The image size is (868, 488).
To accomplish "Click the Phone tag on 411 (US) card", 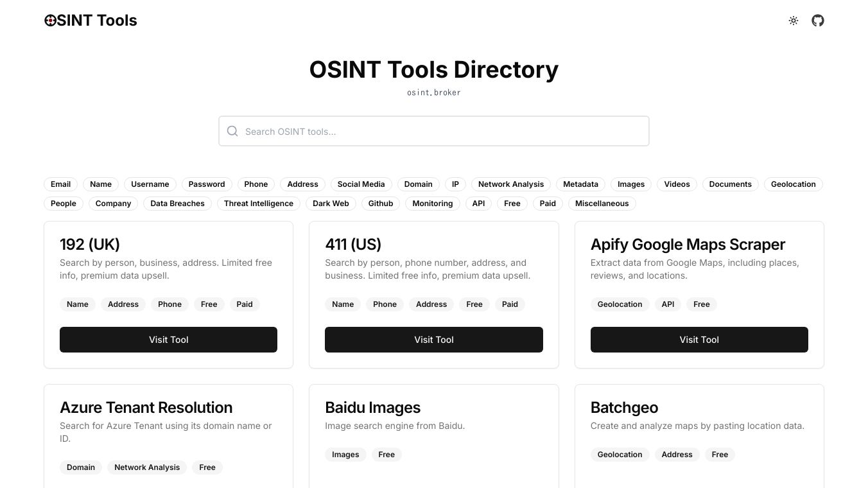I will coord(385,304).
